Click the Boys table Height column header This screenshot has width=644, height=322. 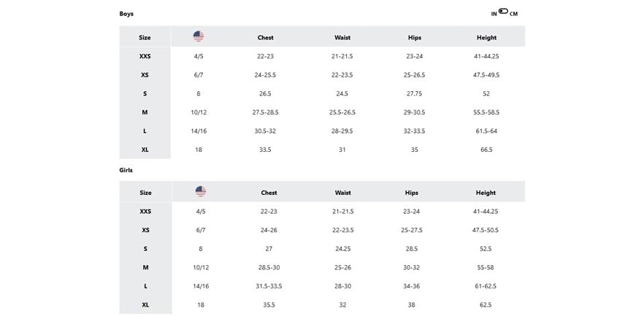pos(486,37)
